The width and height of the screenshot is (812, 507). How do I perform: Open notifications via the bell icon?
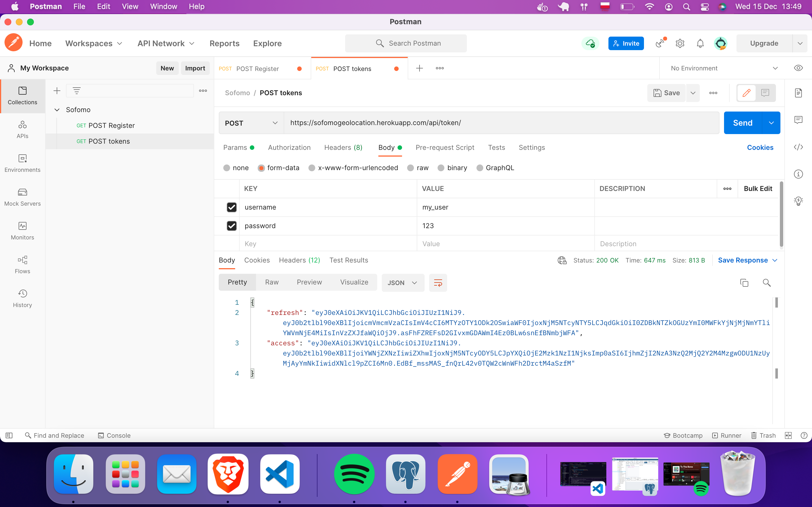tap(700, 43)
